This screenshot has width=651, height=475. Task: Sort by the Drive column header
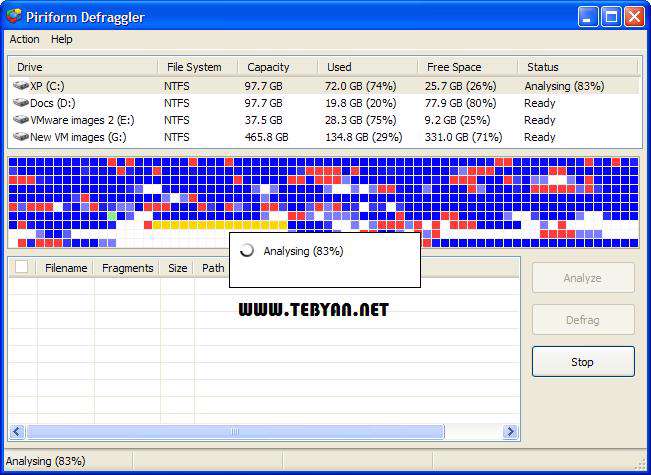click(x=83, y=67)
